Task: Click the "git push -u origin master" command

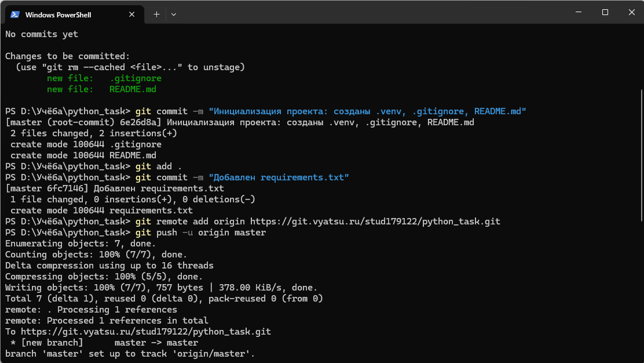Action: [x=200, y=233]
